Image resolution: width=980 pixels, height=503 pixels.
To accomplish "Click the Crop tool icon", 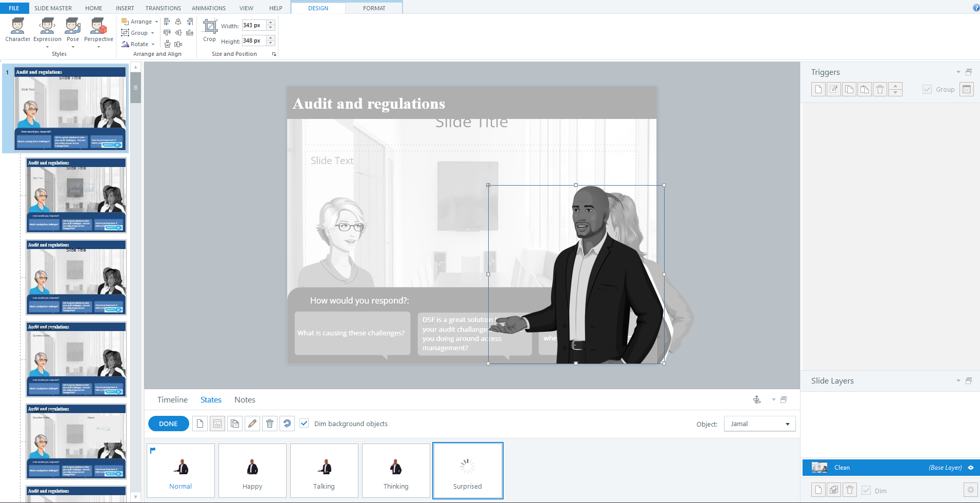I will 210,27.
